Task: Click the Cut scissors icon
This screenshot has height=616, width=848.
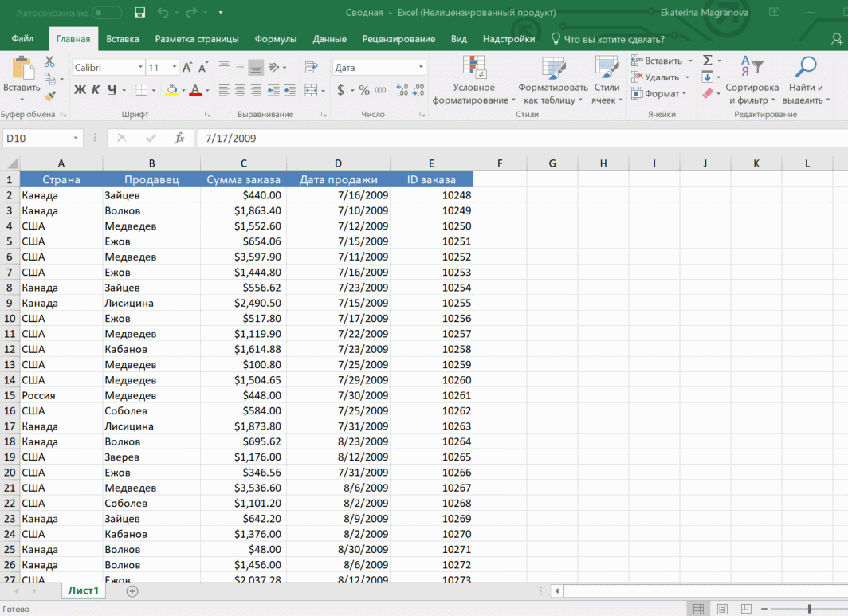Action: point(49,61)
